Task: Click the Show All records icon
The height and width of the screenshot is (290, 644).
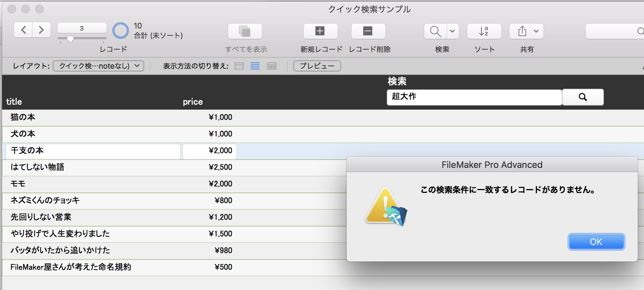Action: pyautogui.click(x=245, y=31)
